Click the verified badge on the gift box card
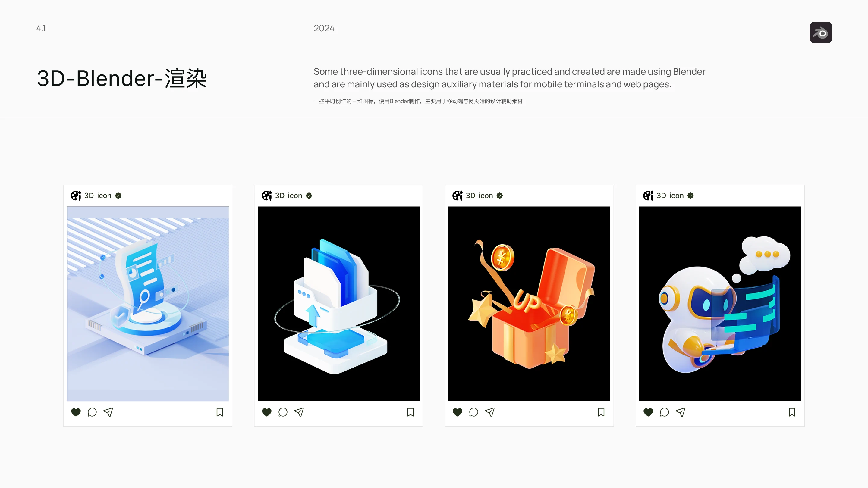This screenshot has width=868, height=488. tap(500, 196)
